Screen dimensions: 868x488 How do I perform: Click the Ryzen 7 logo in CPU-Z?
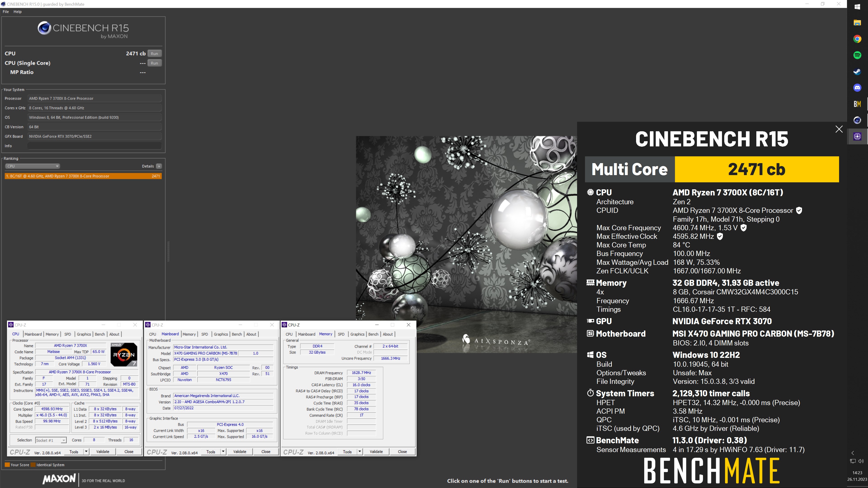click(124, 354)
